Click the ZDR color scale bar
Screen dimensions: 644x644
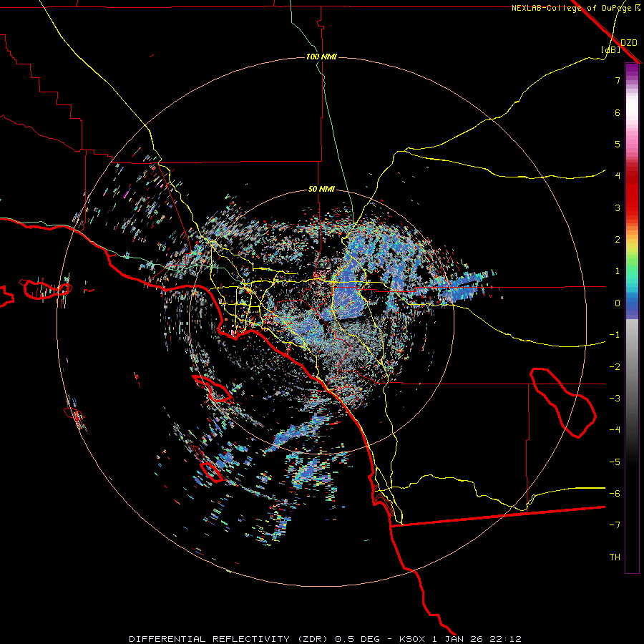coord(632,318)
